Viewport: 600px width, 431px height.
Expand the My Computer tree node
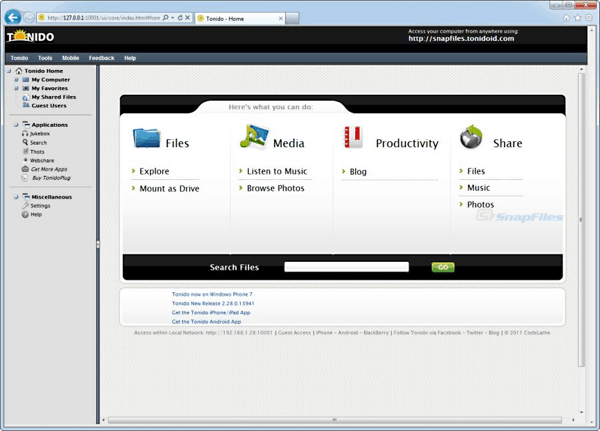(x=17, y=79)
